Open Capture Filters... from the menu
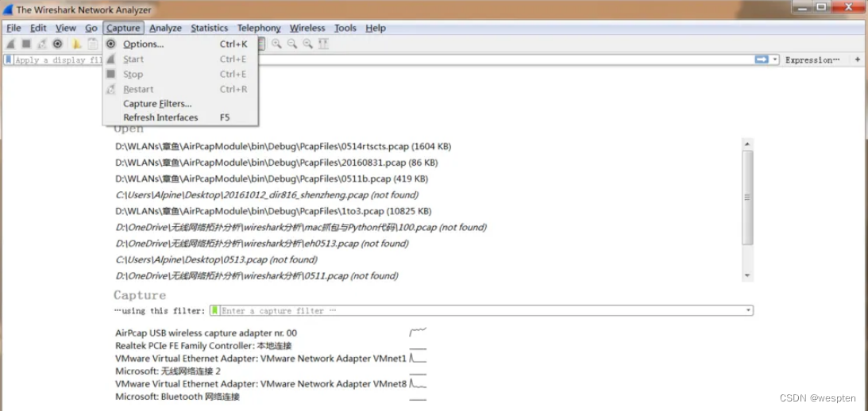Screen dimensions: 868x411 click(x=180, y=103)
